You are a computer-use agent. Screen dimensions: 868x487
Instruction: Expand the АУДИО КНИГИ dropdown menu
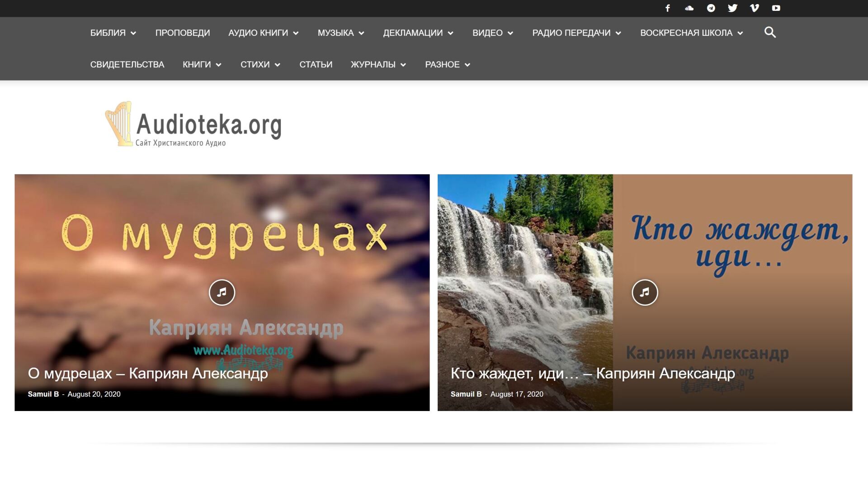pyautogui.click(x=263, y=33)
